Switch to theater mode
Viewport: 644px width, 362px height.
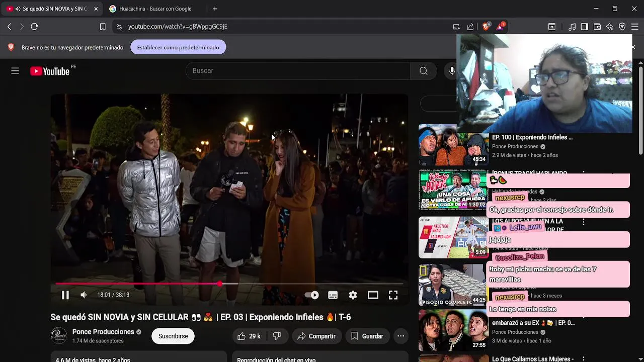pos(373,295)
